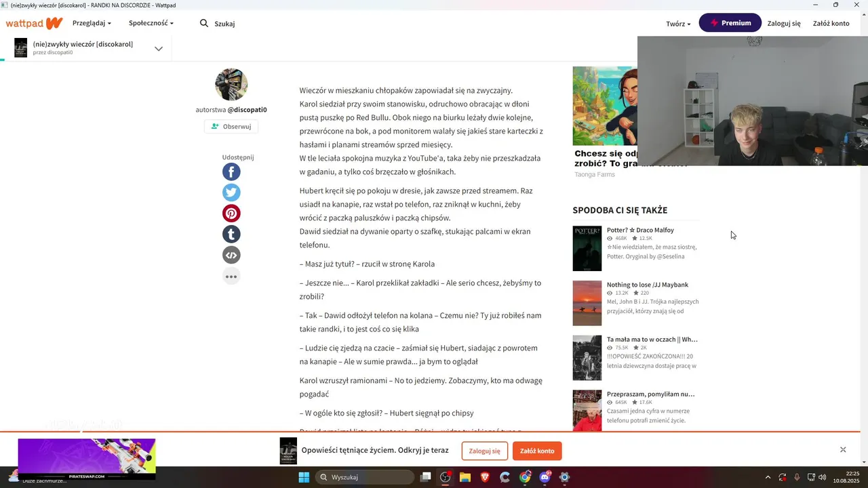Open Task View on the taskbar

point(426,477)
